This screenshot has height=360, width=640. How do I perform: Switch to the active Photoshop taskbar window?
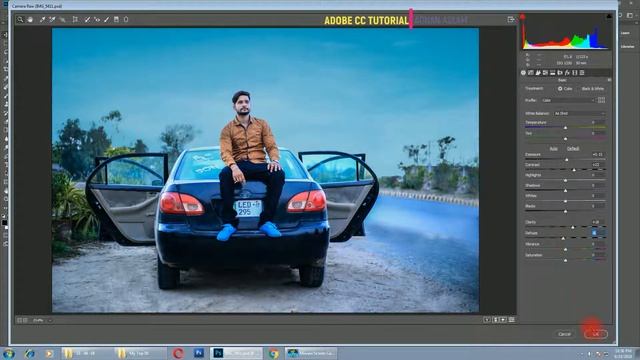236,353
